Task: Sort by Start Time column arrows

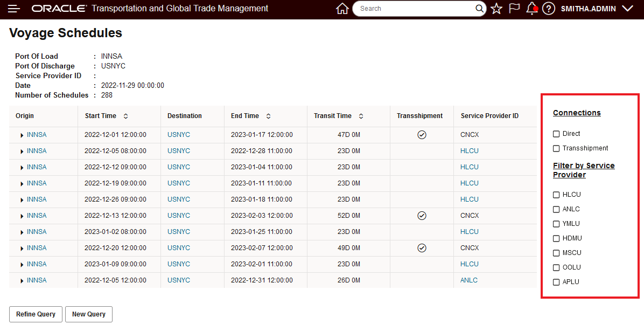Action: coord(125,116)
